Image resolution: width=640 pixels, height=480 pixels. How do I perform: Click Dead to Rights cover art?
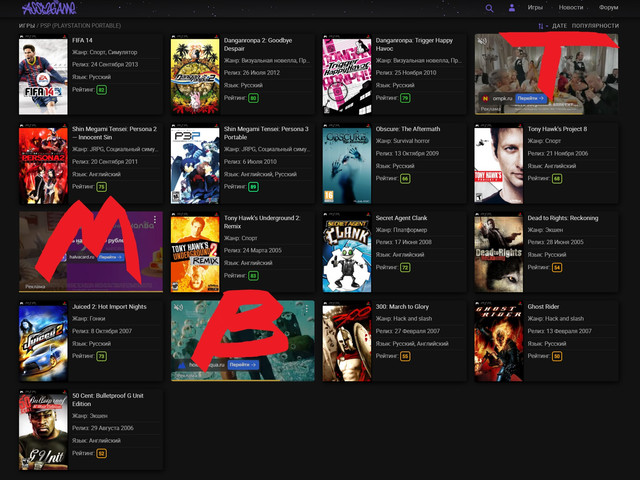point(498,252)
